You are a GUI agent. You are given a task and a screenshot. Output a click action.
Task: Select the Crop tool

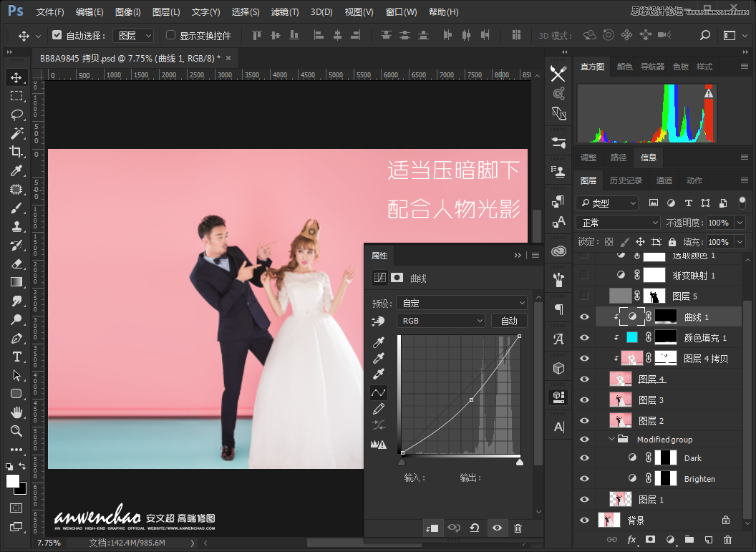17,152
